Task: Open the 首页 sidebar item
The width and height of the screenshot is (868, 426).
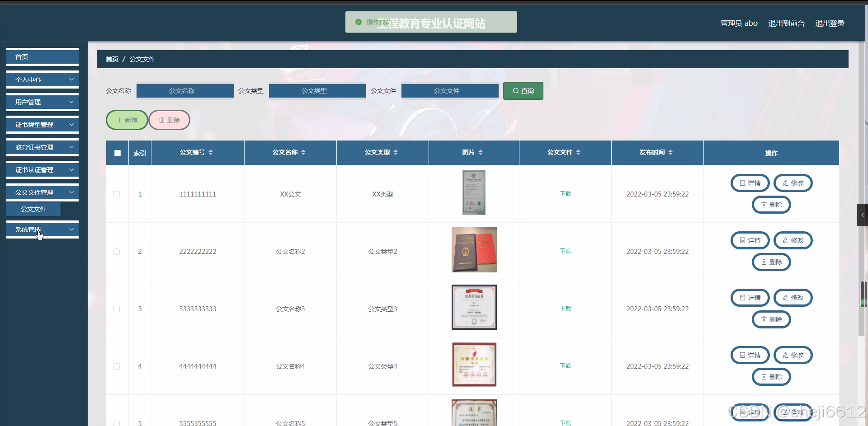Action: tap(42, 57)
